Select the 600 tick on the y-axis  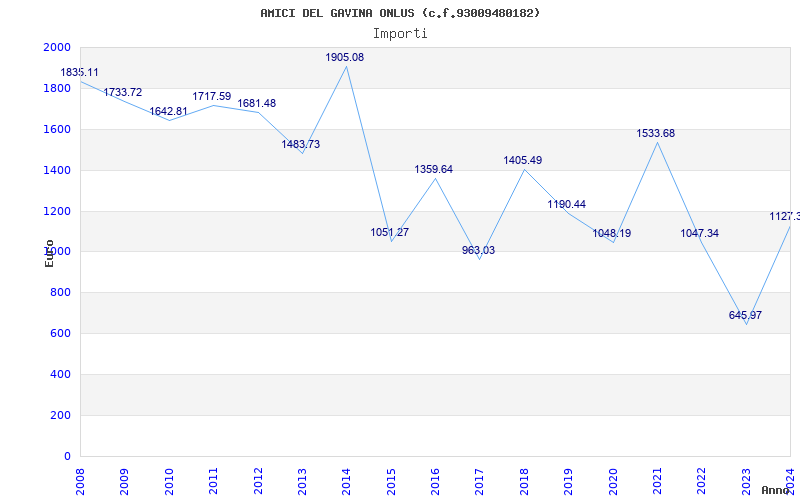[x=61, y=334]
